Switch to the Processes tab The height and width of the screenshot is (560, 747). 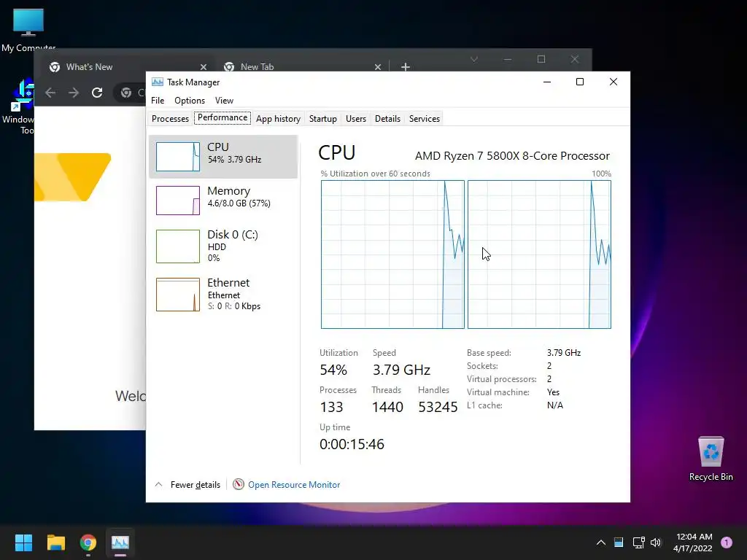(170, 119)
